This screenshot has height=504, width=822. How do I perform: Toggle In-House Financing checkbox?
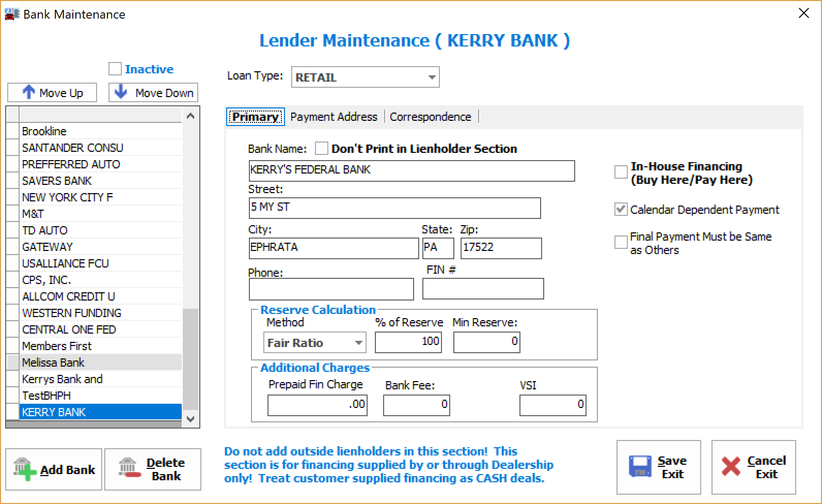click(x=621, y=172)
